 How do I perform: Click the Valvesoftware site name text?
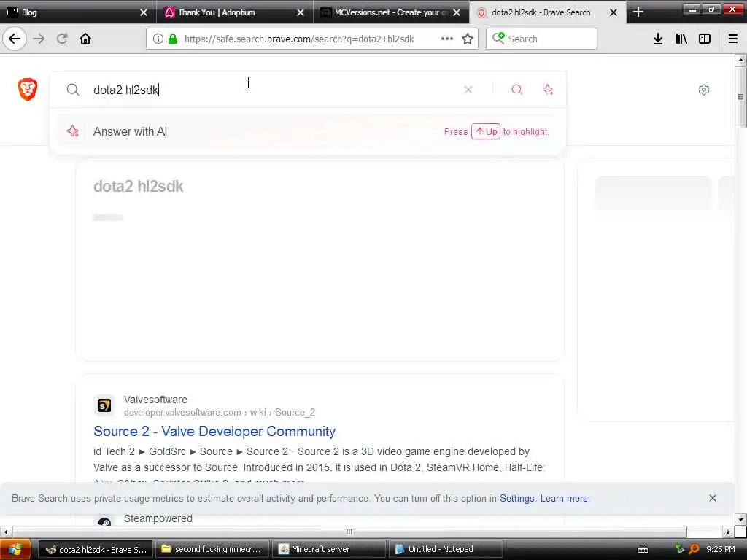[155, 400]
